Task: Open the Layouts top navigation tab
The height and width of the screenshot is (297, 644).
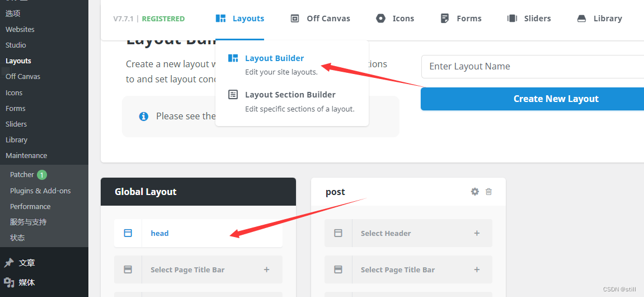Action: point(240,18)
